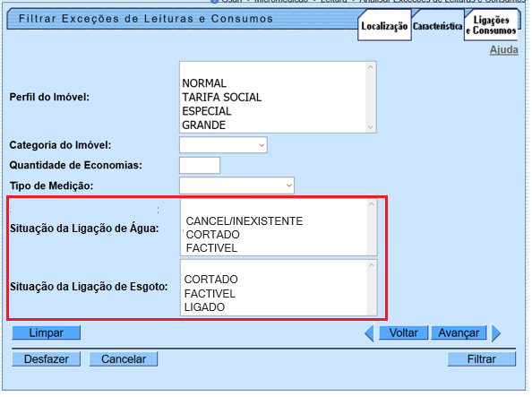Expand the Tipo de Medição dropdown

click(x=236, y=186)
